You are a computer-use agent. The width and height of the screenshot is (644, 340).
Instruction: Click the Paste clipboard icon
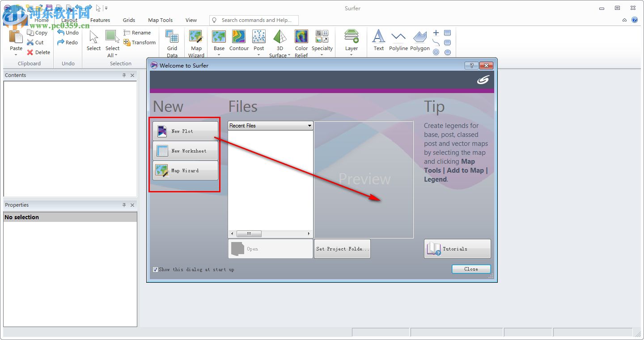pyautogui.click(x=16, y=37)
